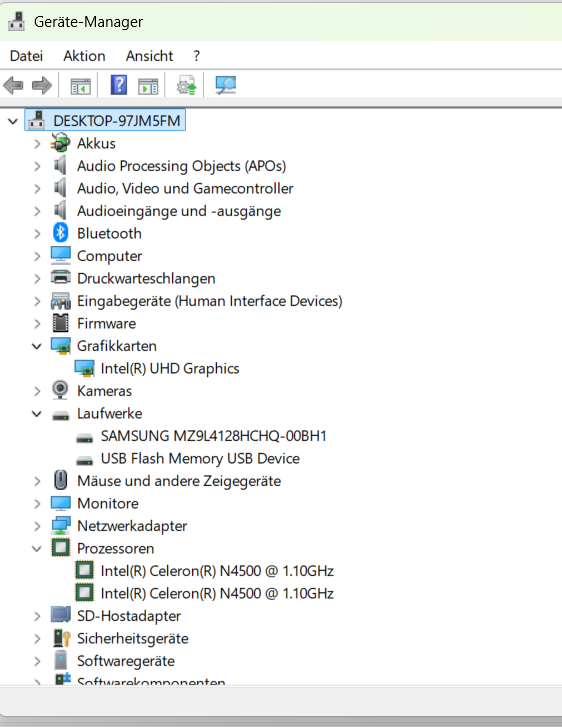The width and height of the screenshot is (562, 727).
Task: Select the DESKTOP-97JM5FM computer name
Action: click(x=116, y=121)
